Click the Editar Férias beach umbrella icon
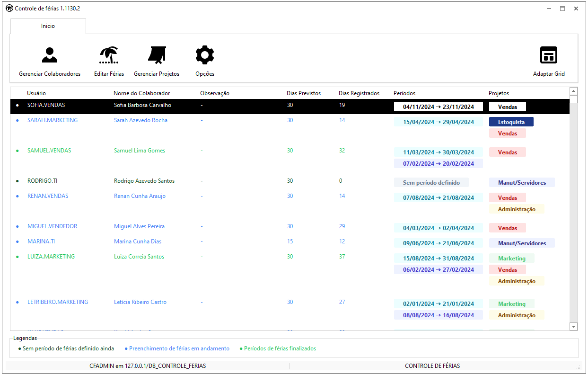 tap(109, 55)
